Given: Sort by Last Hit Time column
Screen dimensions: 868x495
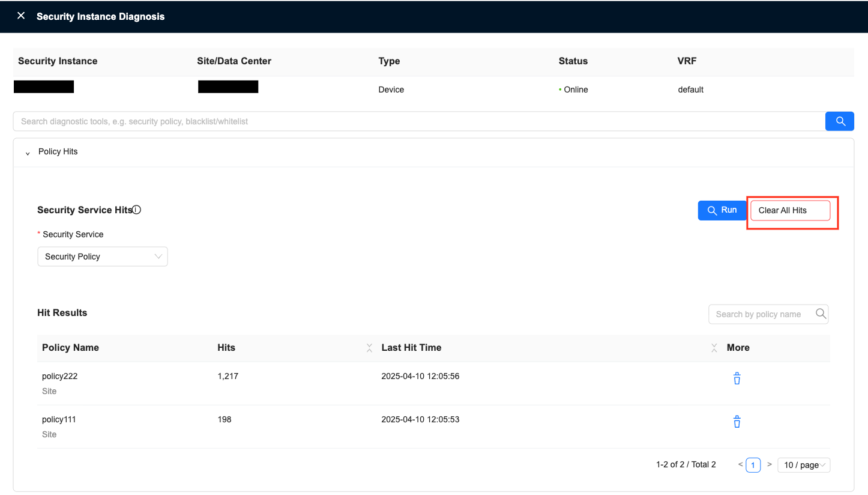Looking at the screenshot, I should [714, 348].
